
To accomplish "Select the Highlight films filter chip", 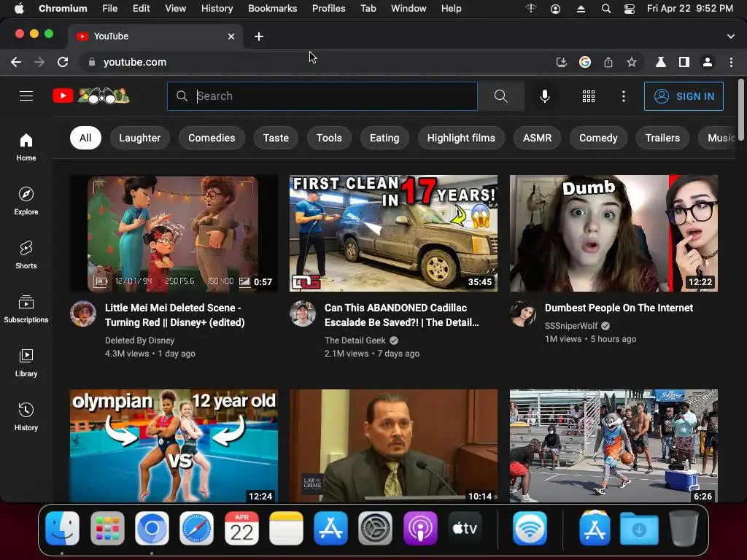I will [461, 138].
